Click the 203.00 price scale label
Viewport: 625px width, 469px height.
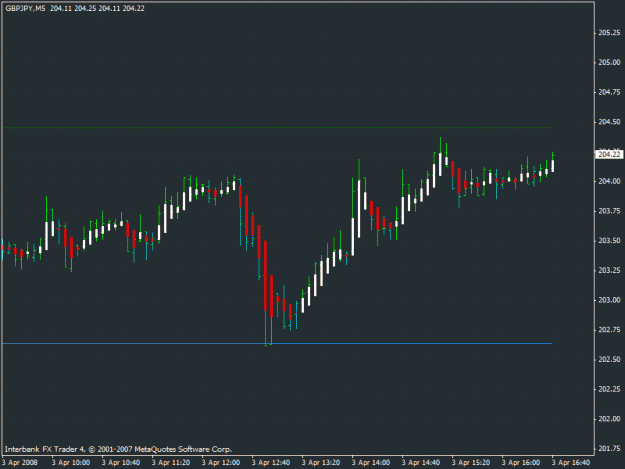point(609,300)
